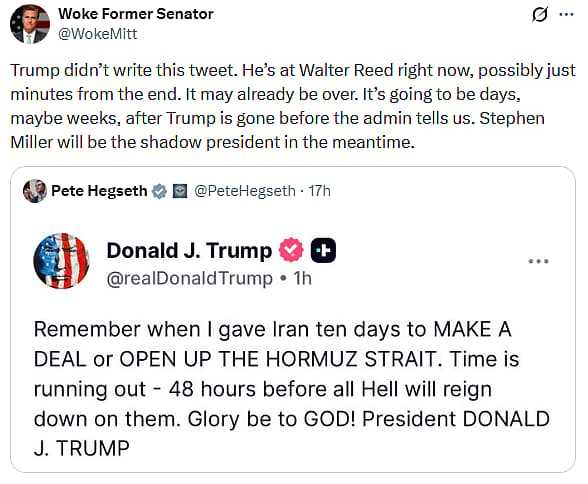Click the @realDonaldTrump handle text
The height and width of the screenshot is (484, 588).
(190, 279)
